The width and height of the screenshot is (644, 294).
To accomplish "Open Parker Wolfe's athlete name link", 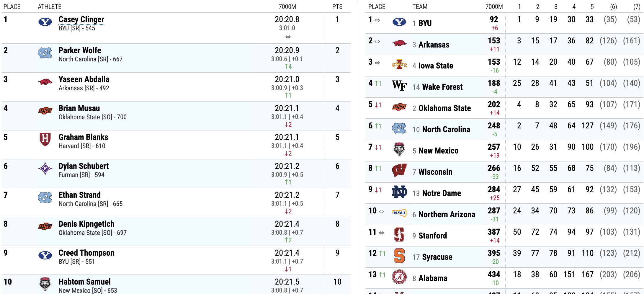I will click(80, 50).
